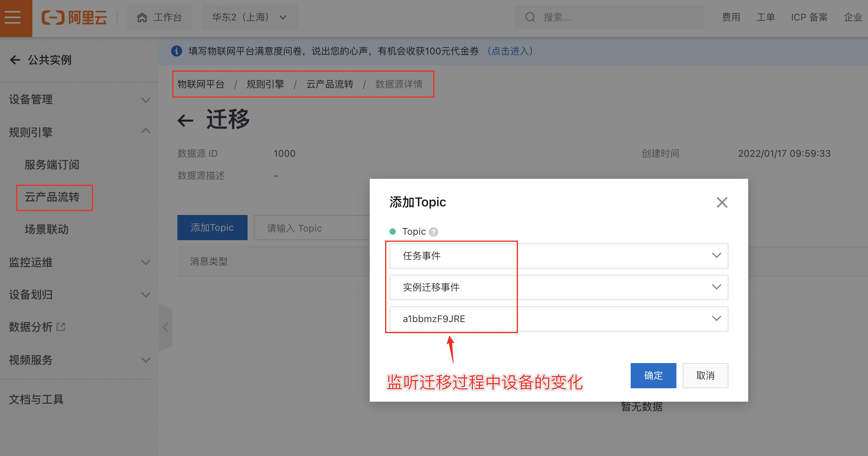Click the Topic help question-mark icon
868x456 pixels.
[x=434, y=232]
